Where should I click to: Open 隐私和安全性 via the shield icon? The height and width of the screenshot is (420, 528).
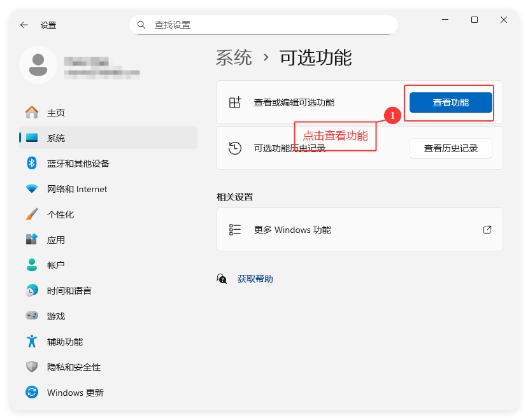(x=32, y=367)
